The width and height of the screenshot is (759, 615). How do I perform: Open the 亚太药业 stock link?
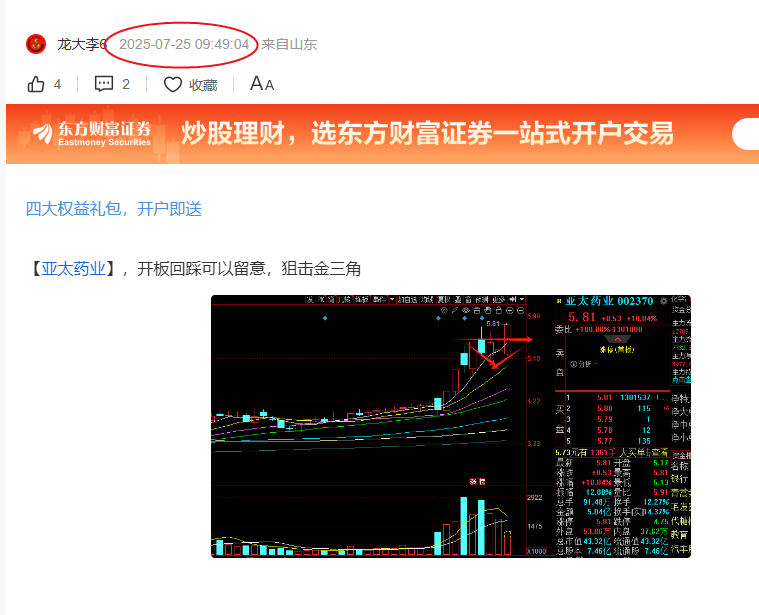click(73, 269)
